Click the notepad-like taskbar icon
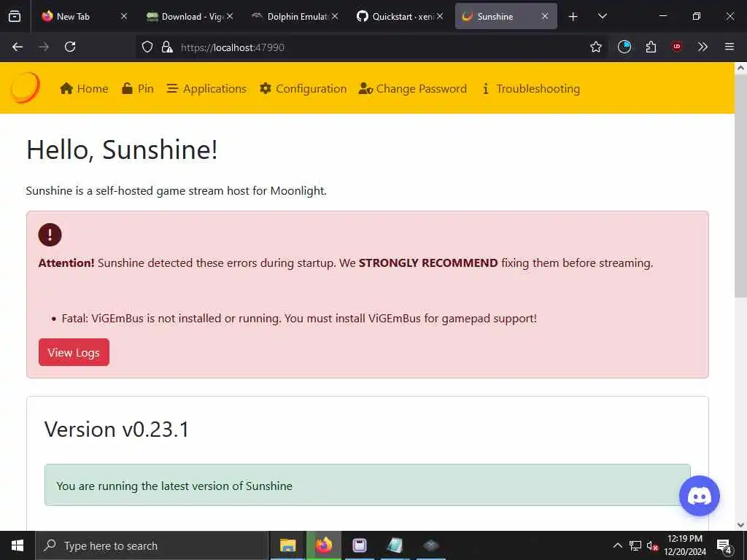Screen dimensions: 747x560 point(395,545)
